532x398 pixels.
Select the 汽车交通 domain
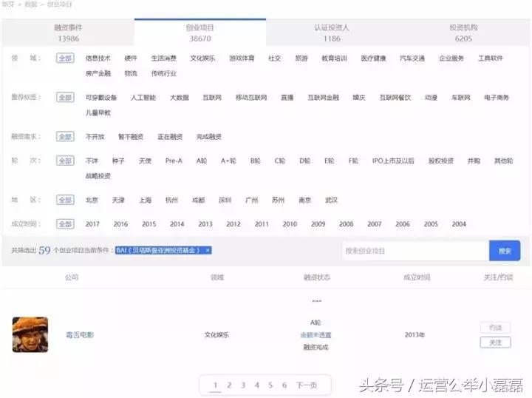pos(412,58)
